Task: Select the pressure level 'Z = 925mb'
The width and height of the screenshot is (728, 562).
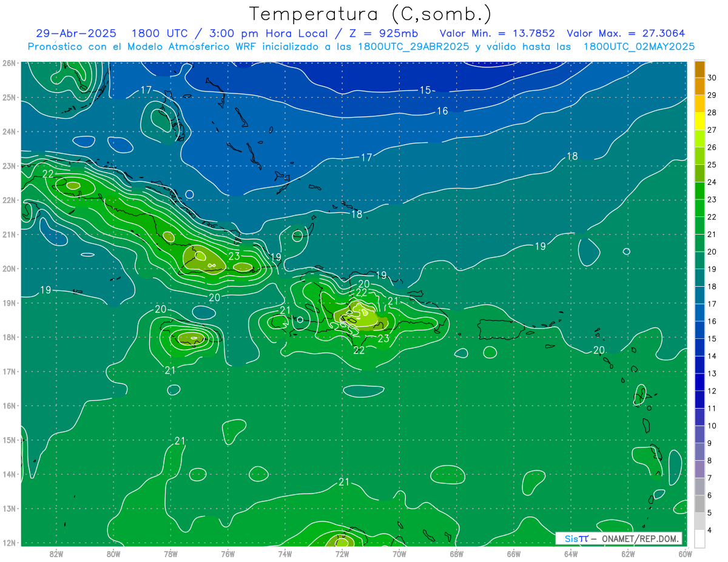Action: click(x=383, y=33)
